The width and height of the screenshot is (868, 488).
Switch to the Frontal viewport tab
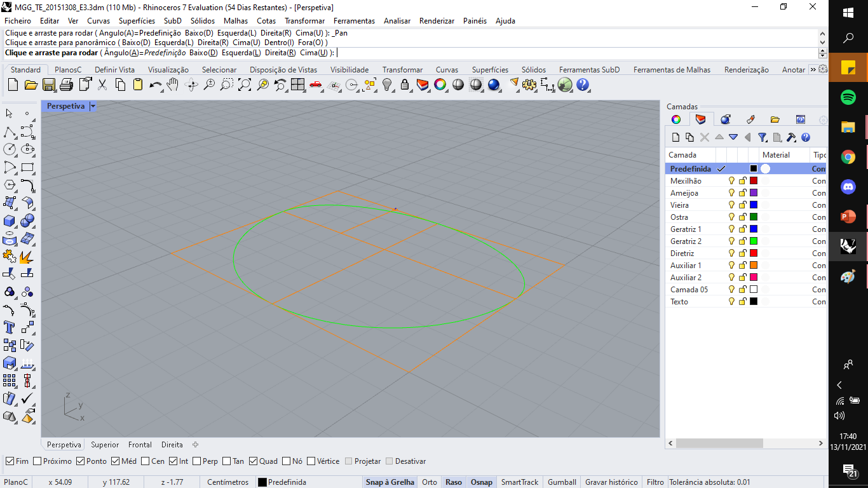click(140, 445)
